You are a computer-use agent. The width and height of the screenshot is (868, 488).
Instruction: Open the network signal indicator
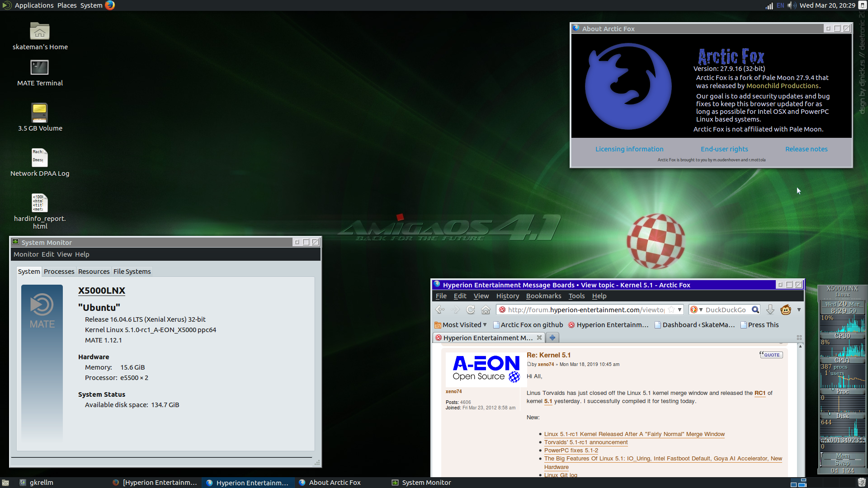[x=769, y=5]
